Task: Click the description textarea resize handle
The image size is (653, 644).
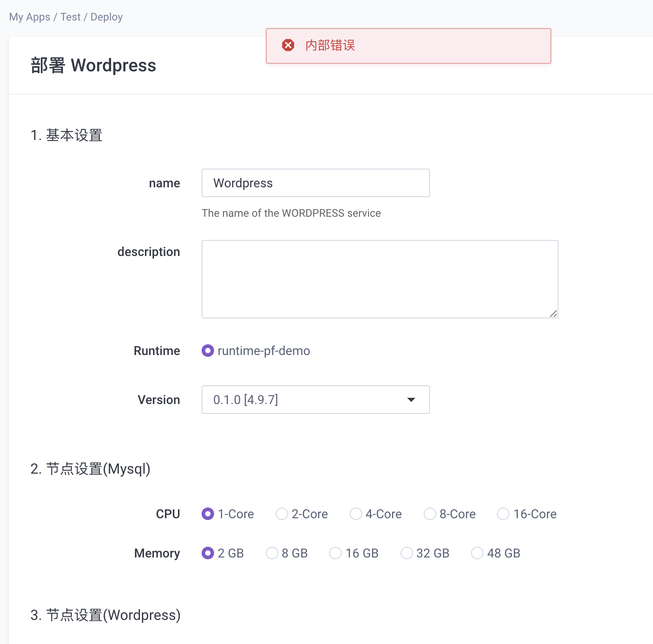Action: point(554,314)
